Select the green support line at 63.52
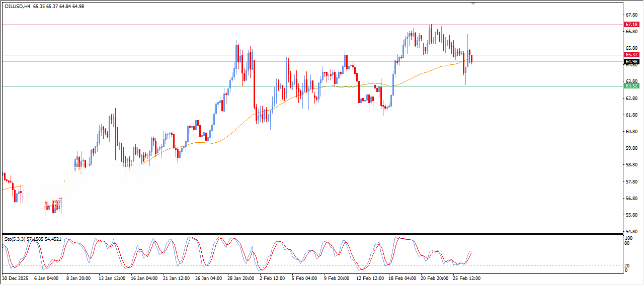Viewport: 644px width, 285px height. point(151,86)
